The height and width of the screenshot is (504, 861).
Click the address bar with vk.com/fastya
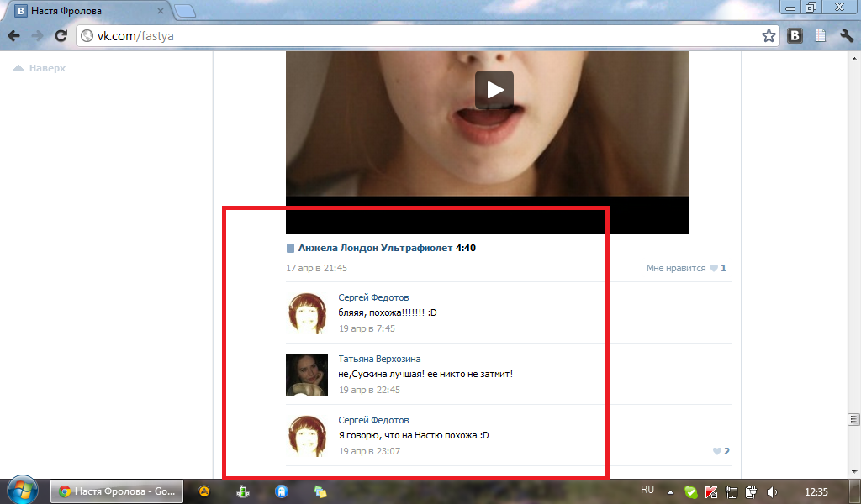428,36
